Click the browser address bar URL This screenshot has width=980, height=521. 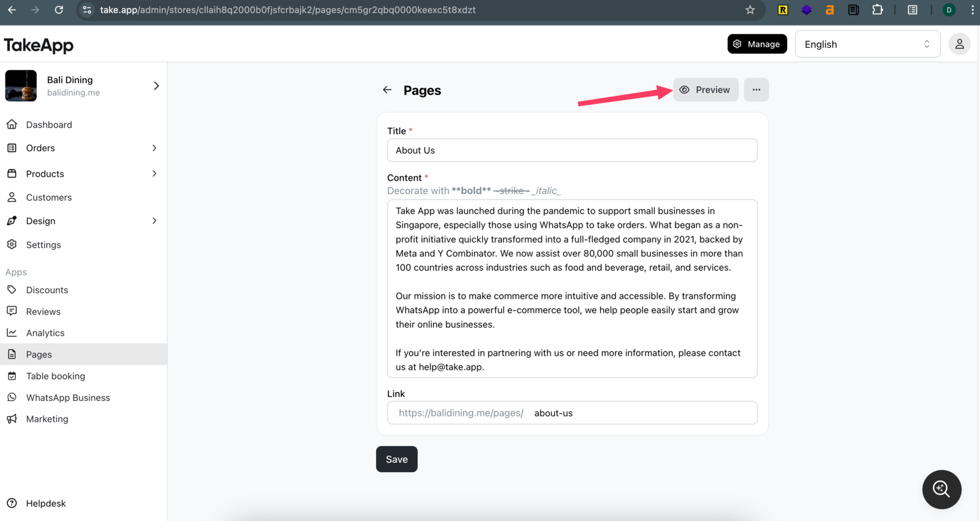coord(288,10)
